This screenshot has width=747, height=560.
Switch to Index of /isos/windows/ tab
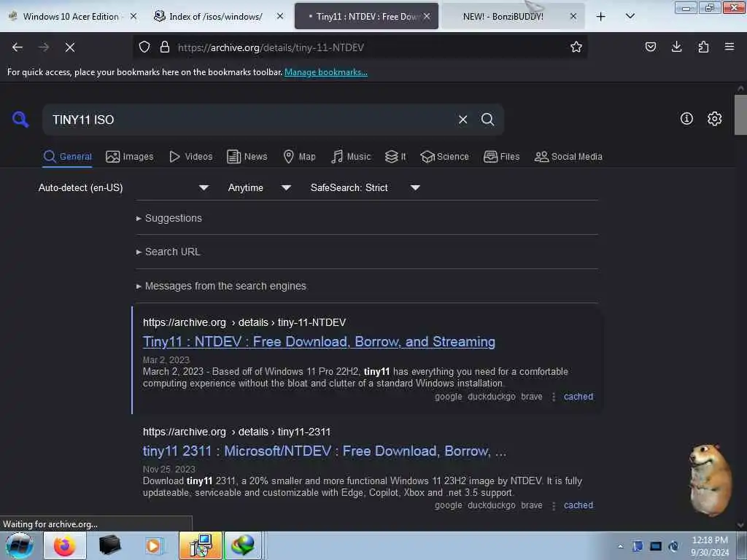tap(214, 17)
